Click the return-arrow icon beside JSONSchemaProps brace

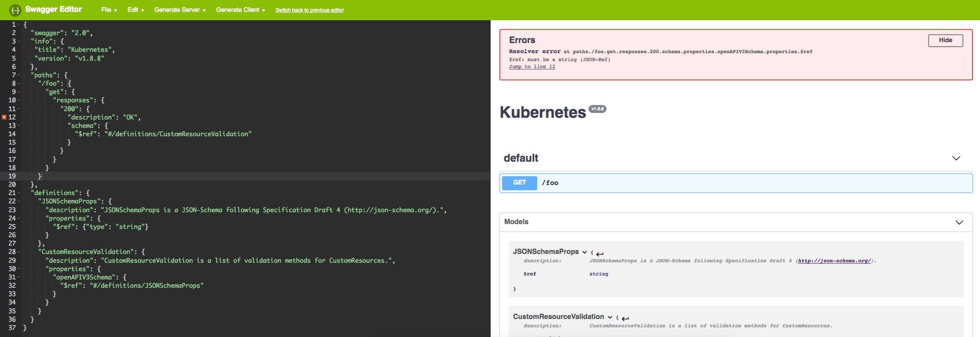[x=600, y=254]
